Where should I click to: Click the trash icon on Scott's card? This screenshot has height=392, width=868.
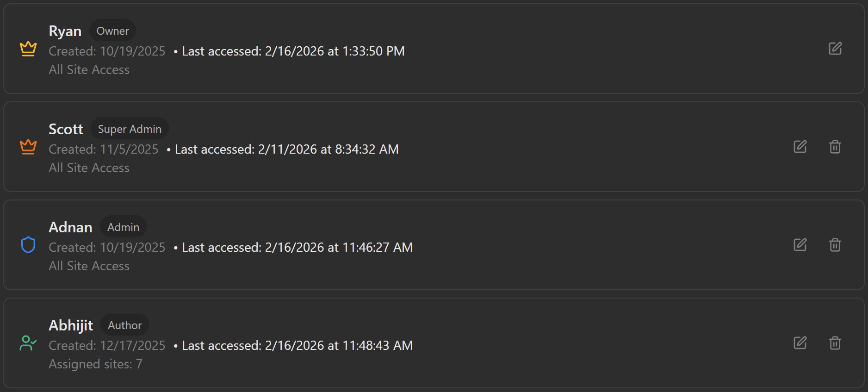click(x=835, y=147)
